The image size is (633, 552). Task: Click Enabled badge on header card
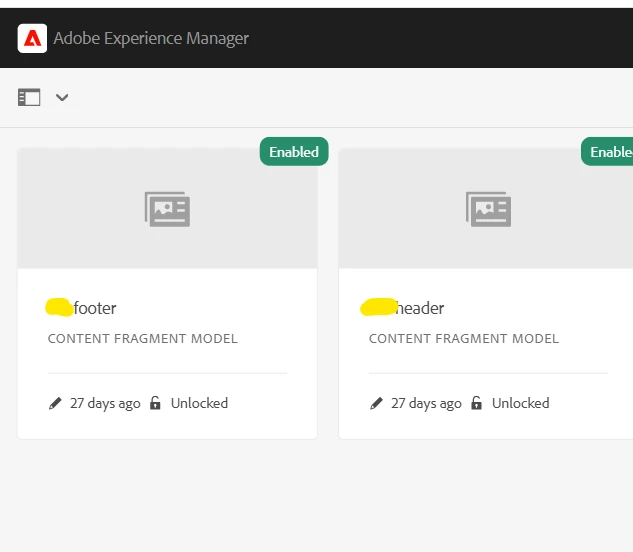(x=607, y=152)
